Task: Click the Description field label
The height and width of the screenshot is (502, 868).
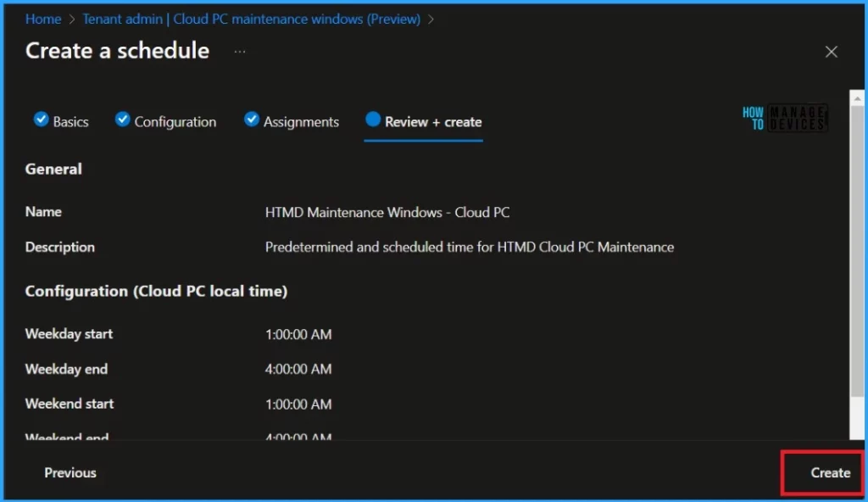Action: [x=60, y=247]
